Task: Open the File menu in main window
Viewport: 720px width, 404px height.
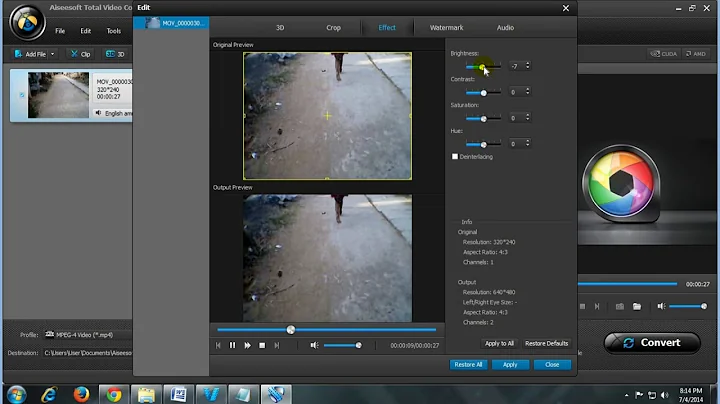Action: tap(60, 31)
